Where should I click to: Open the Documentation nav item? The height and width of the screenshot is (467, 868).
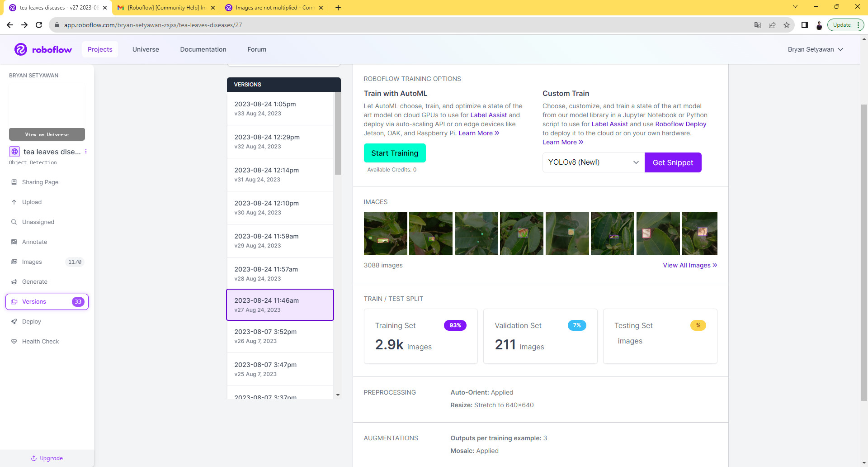(203, 49)
